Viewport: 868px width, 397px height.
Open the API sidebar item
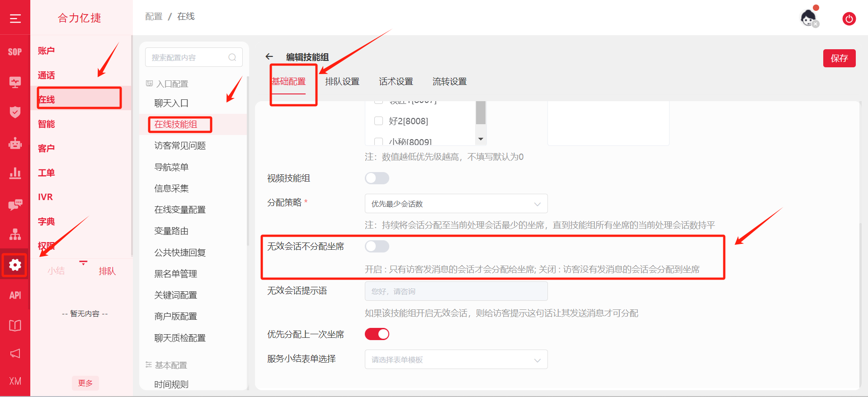pyautogui.click(x=15, y=295)
